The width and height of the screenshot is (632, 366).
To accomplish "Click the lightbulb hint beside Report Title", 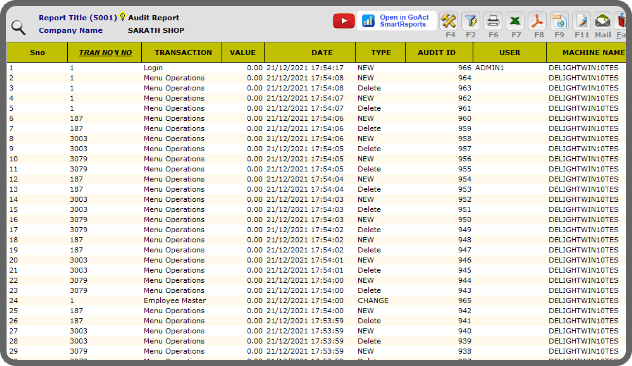I will click(x=123, y=17).
